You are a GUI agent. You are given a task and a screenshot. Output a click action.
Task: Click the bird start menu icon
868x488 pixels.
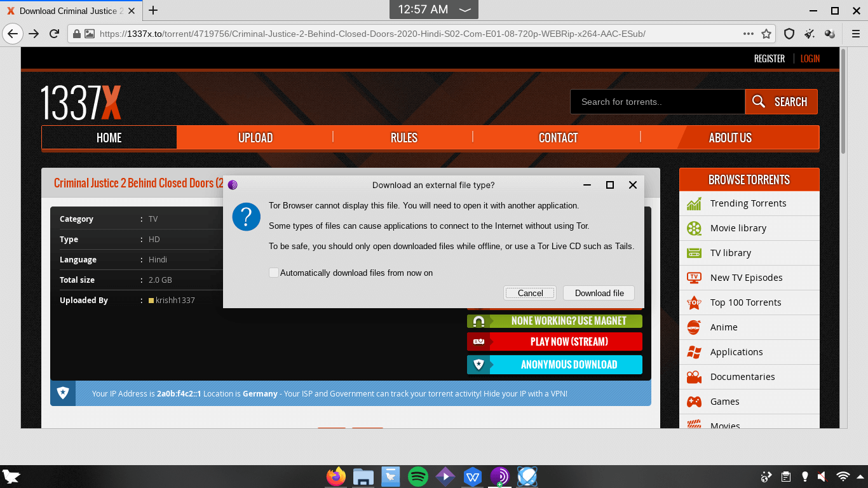click(x=11, y=477)
